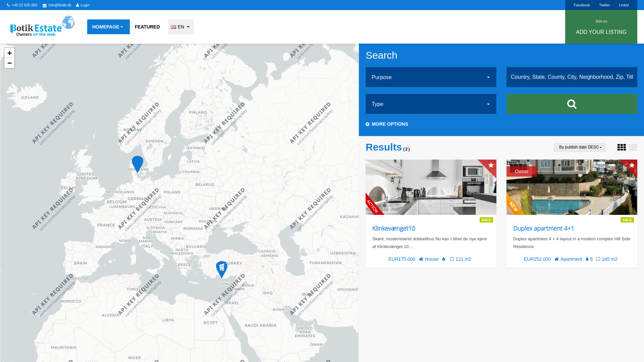The width and height of the screenshot is (644, 362).
Task: Open the Linkid link
Action: (624, 5)
